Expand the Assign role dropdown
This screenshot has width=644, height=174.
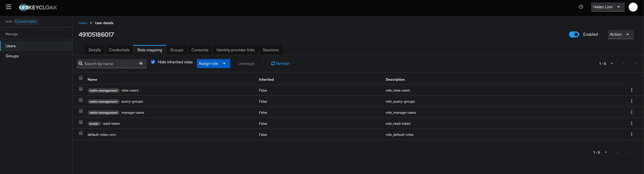pos(213,64)
